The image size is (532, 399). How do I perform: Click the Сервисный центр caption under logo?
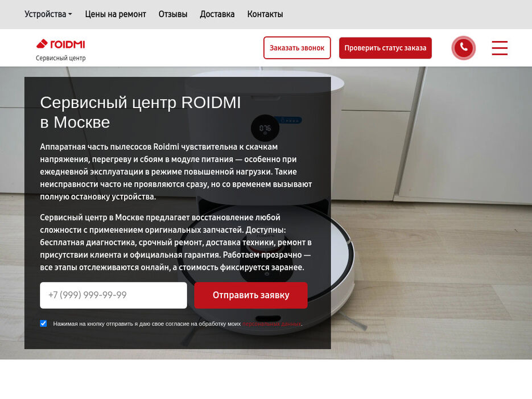pos(61,58)
